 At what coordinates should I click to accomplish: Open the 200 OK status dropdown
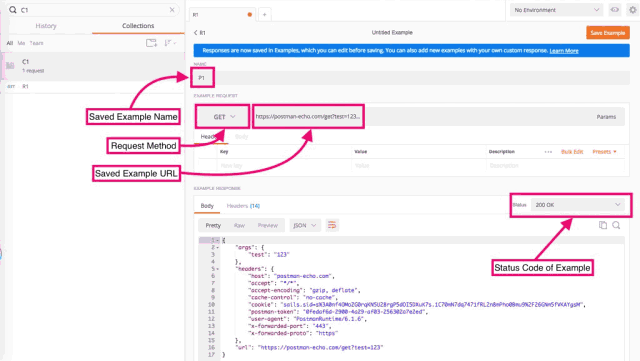(578, 205)
